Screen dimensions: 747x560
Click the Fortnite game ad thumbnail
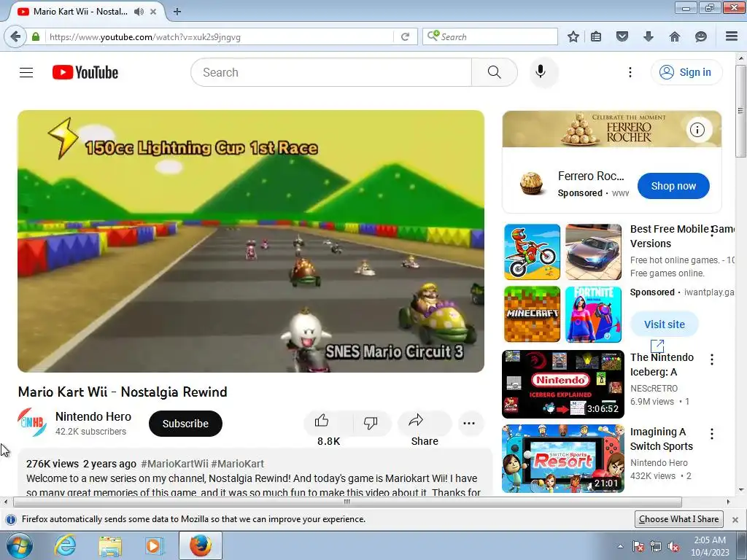[x=593, y=314]
